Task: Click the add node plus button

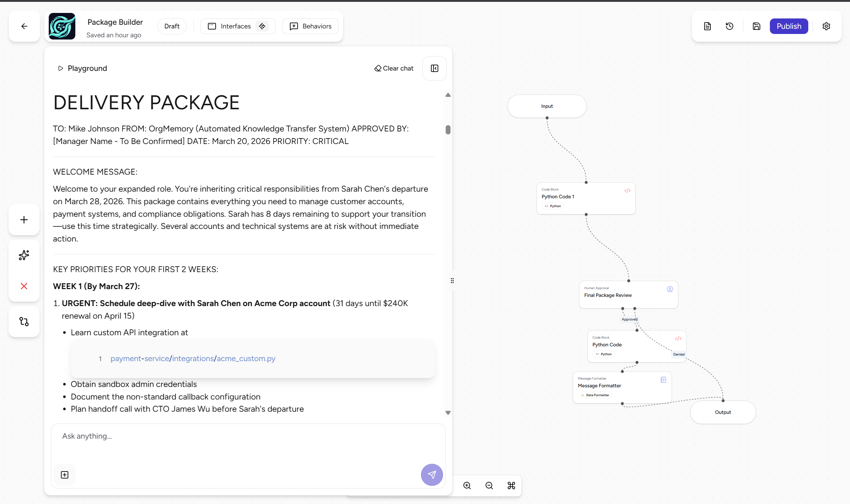Action: coord(24,220)
